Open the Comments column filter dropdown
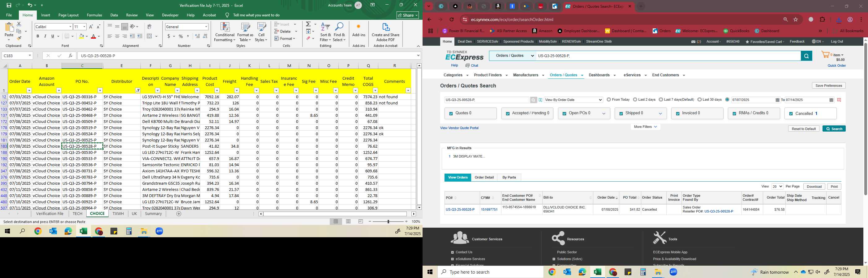Image resolution: width=868 pixels, height=278 pixels. coord(408,91)
